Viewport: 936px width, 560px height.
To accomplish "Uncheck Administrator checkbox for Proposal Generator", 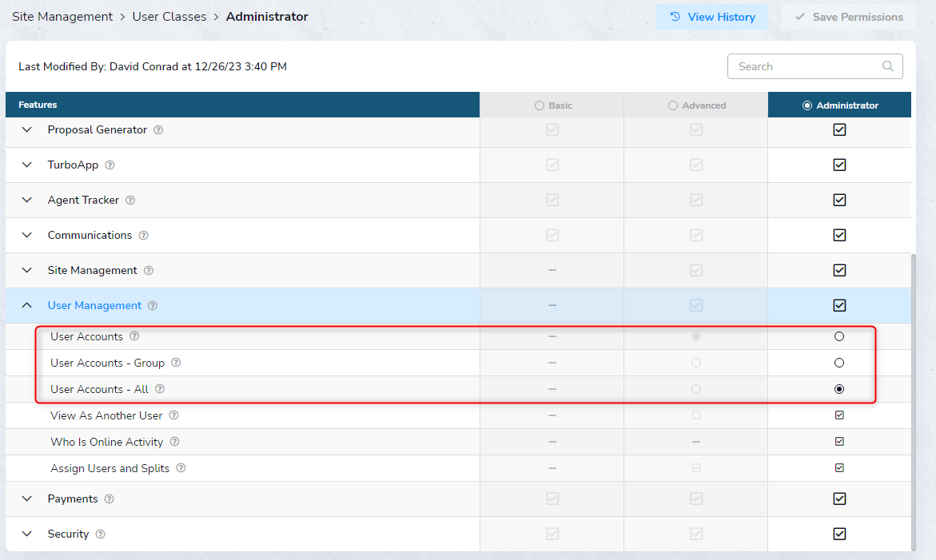I will (x=839, y=129).
